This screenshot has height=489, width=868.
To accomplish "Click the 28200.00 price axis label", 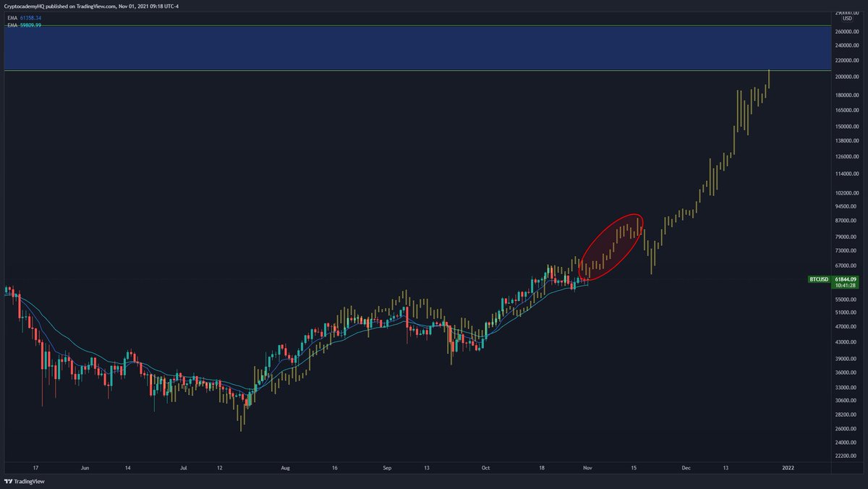I will coord(846,414).
